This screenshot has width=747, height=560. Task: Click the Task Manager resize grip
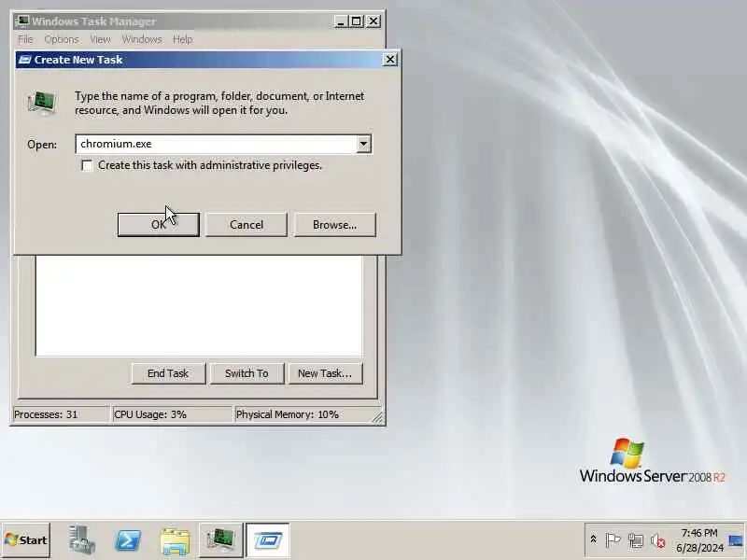pyautogui.click(x=378, y=417)
